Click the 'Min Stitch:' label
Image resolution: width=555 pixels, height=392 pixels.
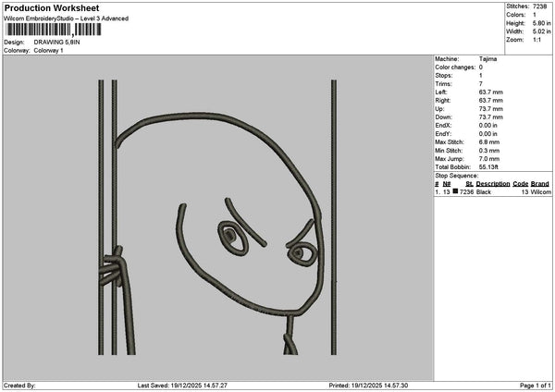(x=449, y=151)
